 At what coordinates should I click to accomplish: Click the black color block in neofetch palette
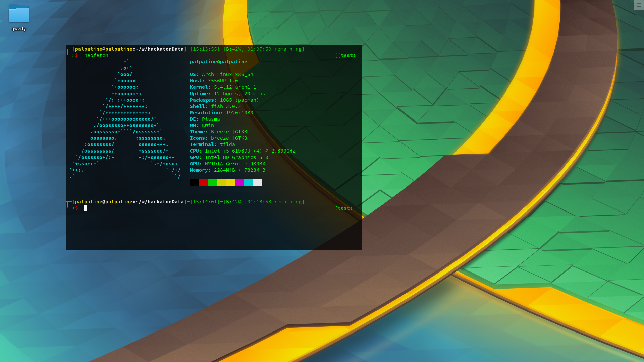[x=194, y=182]
